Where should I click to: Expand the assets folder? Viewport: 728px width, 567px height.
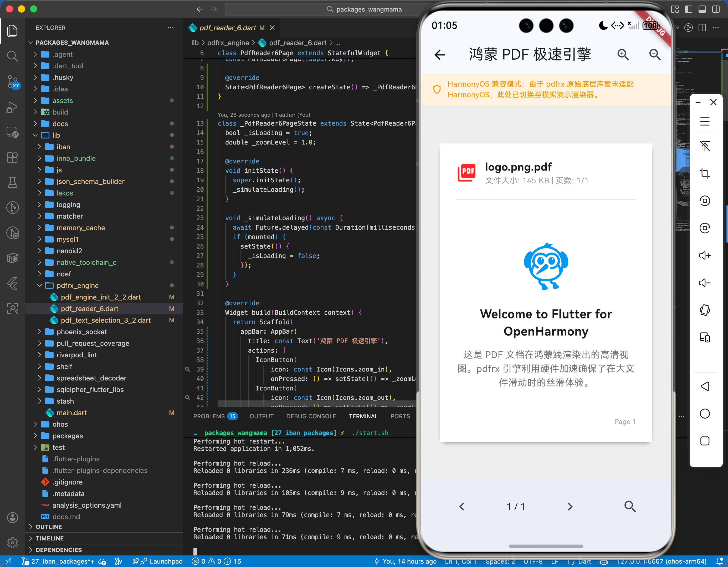coord(62,100)
